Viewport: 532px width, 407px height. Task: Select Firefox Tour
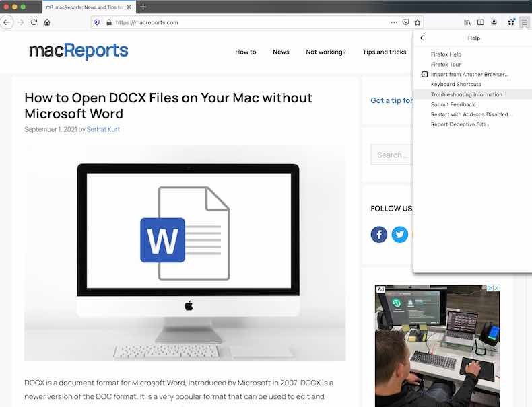[446, 65]
